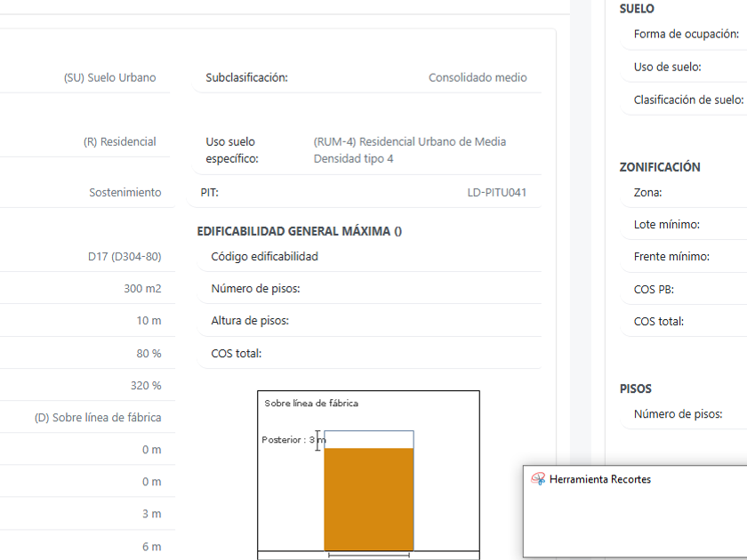Click 'EDIFICABILIDAD GENERAL MÁXIMA ()' heading

tap(299, 231)
